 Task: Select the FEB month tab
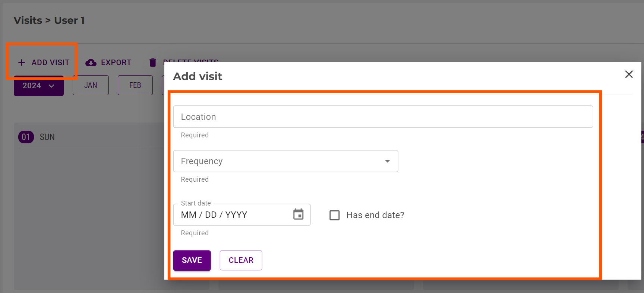point(135,85)
